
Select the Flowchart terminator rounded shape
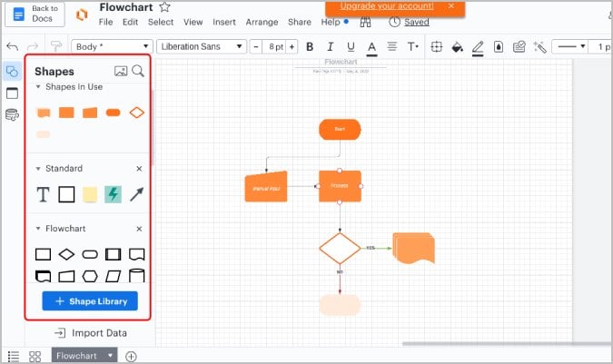(x=90, y=255)
